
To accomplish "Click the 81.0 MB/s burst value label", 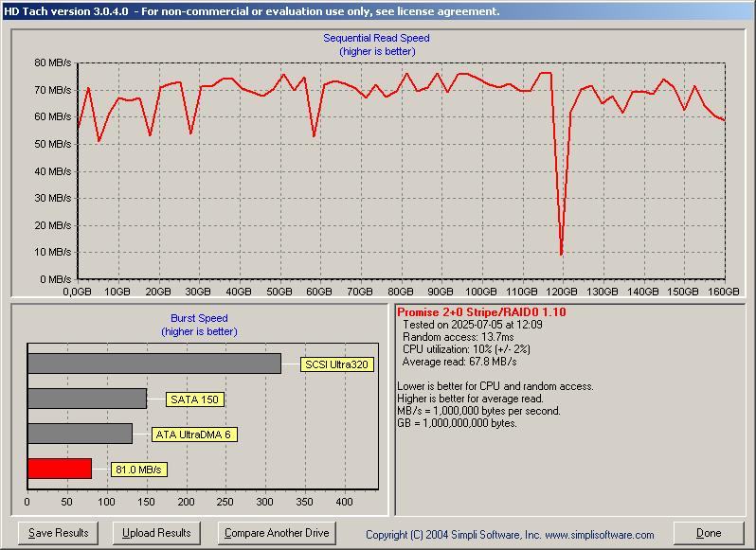I will coord(139,470).
